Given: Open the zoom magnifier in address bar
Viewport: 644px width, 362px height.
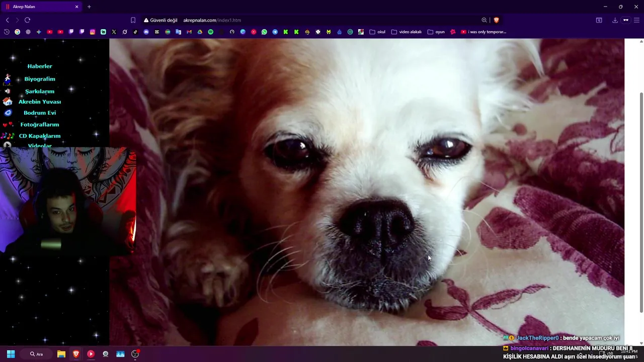Looking at the screenshot, I should click(484, 20).
